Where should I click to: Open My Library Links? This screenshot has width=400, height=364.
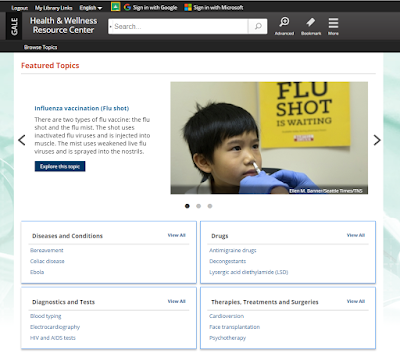54,8
